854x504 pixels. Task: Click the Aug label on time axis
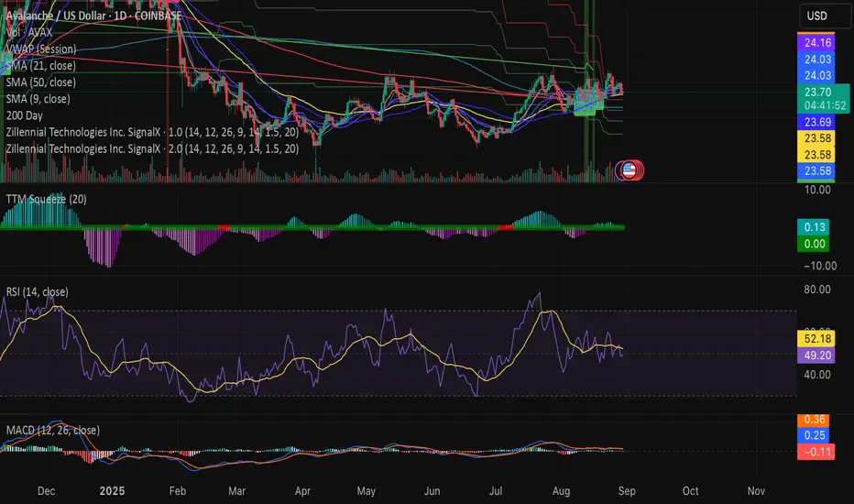click(561, 491)
